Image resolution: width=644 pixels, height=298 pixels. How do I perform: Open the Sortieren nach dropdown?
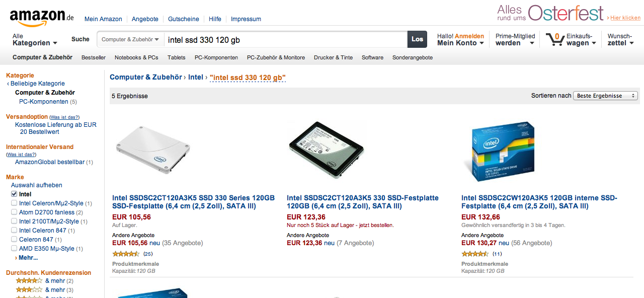(605, 96)
